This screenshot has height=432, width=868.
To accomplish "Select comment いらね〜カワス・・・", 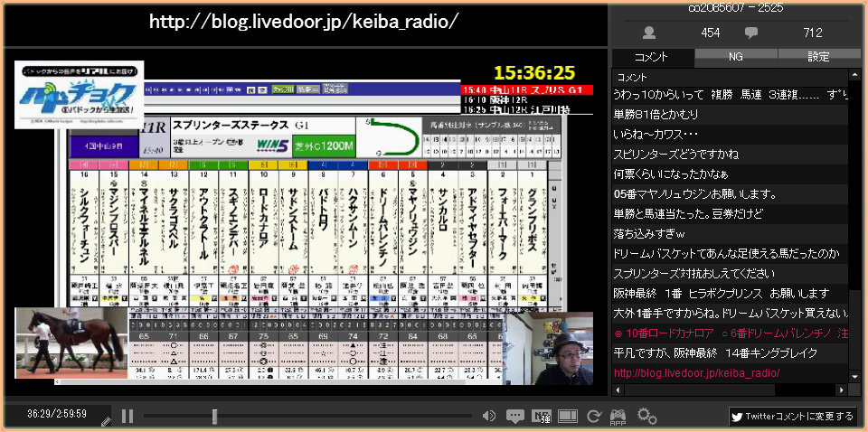I will click(x=731, y=135).
